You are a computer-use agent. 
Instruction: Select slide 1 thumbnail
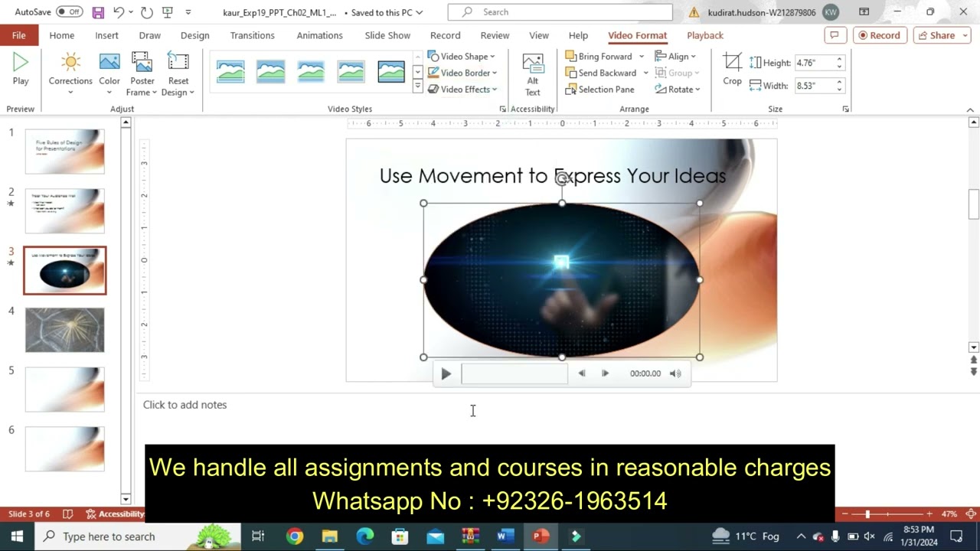pos(64,152)
